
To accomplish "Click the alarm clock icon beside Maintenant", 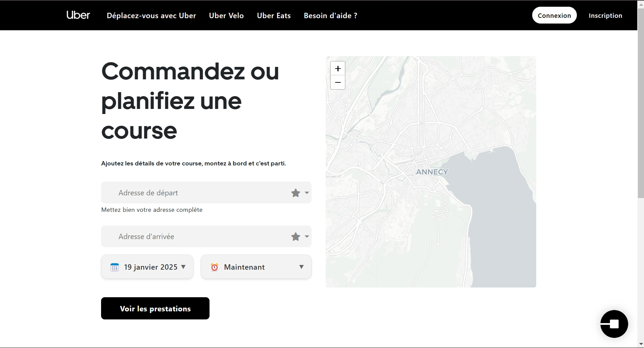I will 215,267.
